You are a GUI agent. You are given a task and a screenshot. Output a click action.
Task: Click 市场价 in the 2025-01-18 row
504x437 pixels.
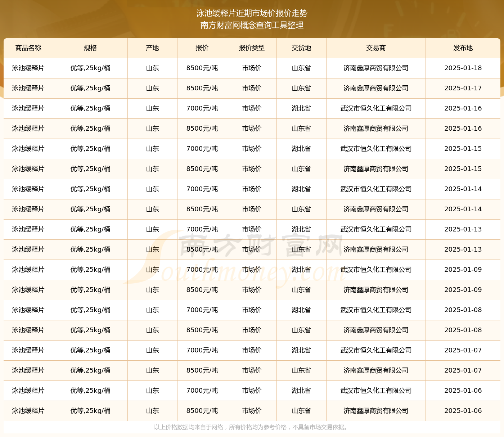(x=252, y=68)
